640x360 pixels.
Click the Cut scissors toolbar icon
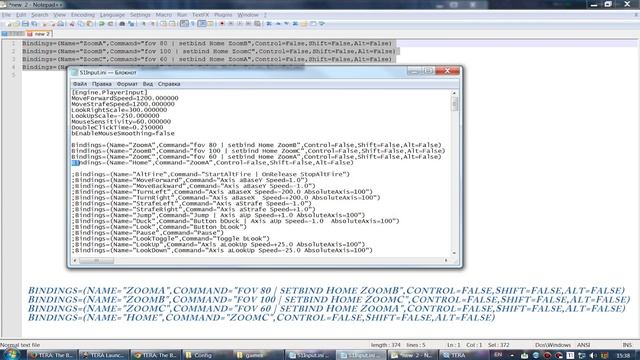[x=72, y=24]
